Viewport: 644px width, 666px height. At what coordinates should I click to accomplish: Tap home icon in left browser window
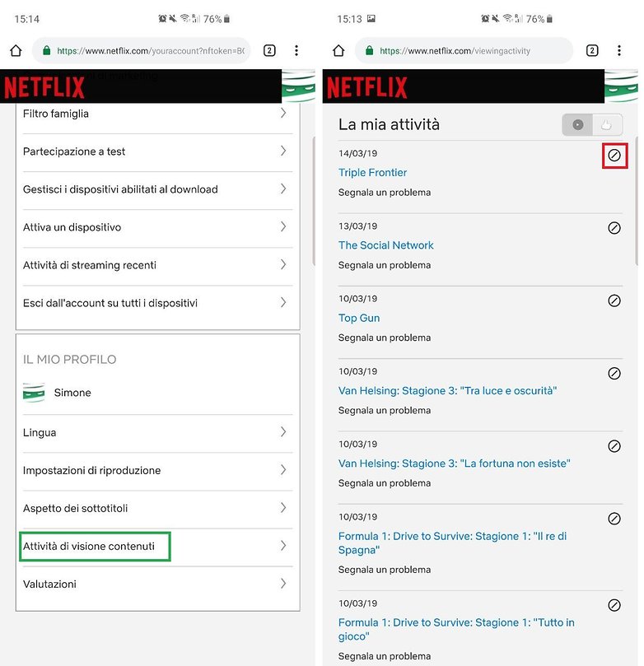coord(16,50)
